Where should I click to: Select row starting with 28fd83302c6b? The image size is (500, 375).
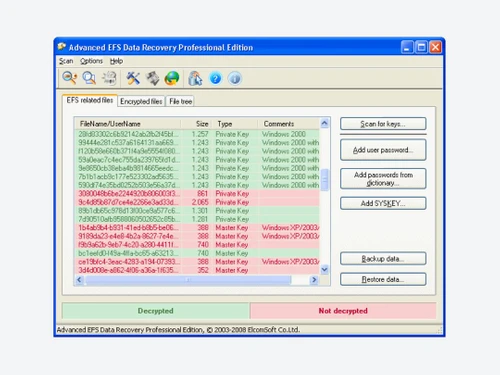point(197,134)
